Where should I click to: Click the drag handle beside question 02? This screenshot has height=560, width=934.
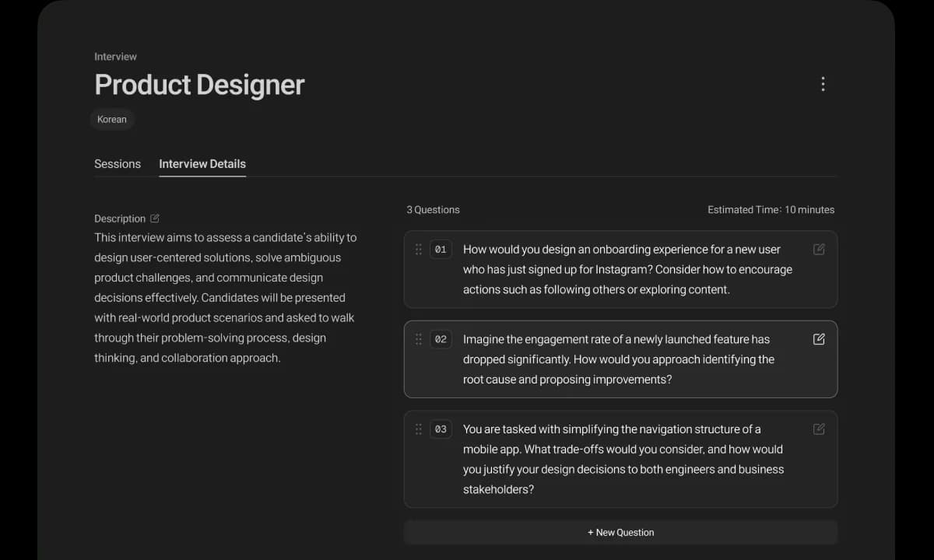[x=419, y=339]
